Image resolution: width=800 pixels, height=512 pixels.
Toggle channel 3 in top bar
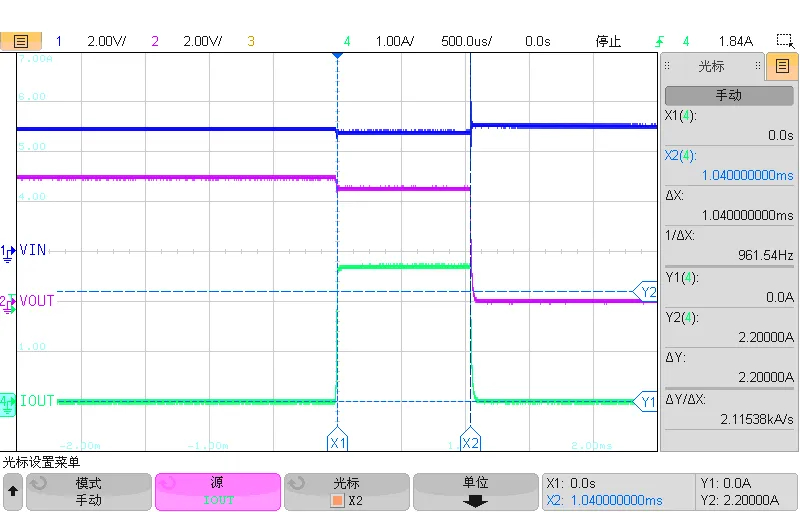pos(251,41)
